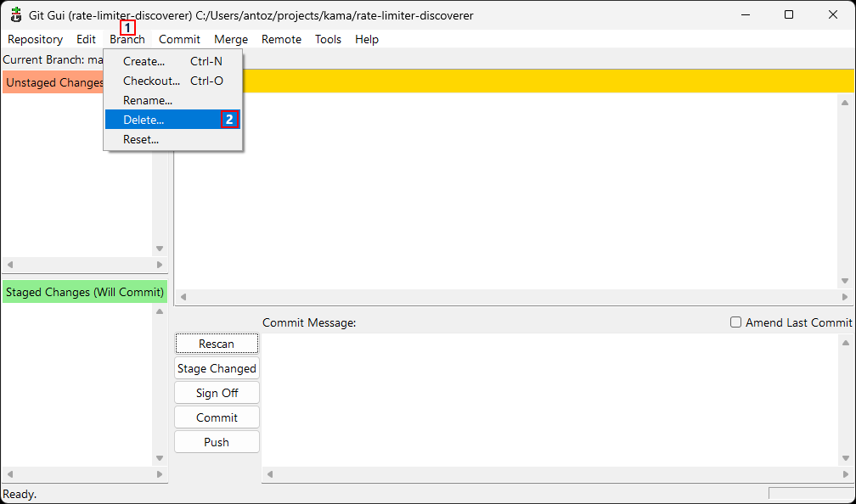Choose Reset... from the Branch menu
Screen dimensions: 856x504
pos(141,139)
